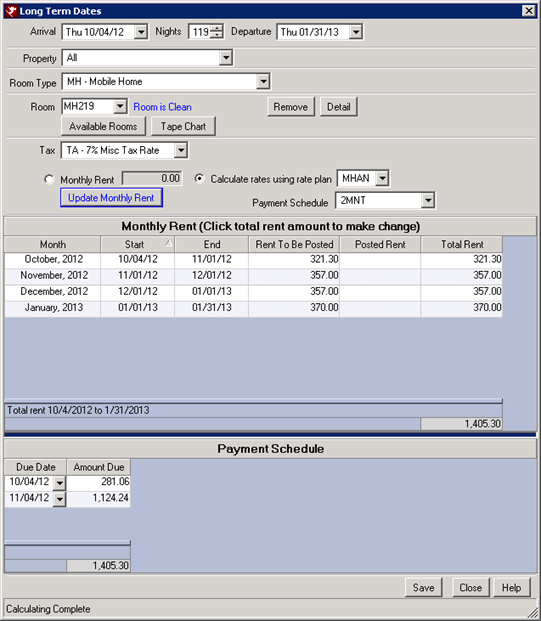Decrease Nights with the spinner down arrow
Viewport: 541px width, 621px height.
click(217, 35)
